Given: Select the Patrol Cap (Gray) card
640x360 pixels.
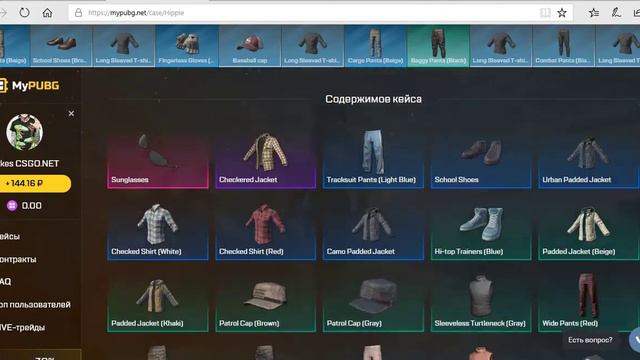Looking at the screenshot, I should click(x=373, y=303).
